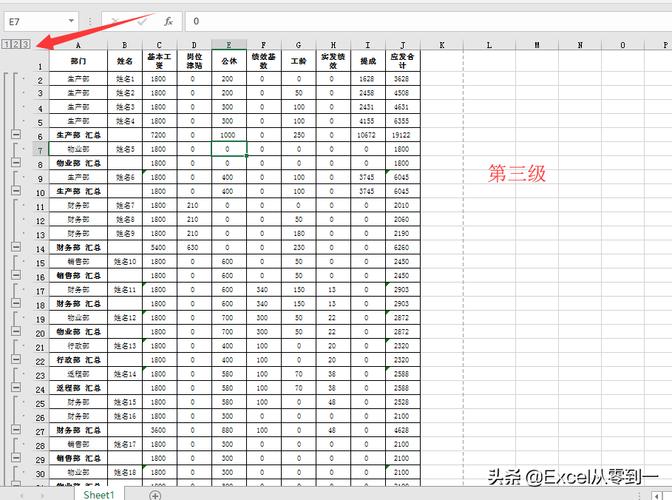Screen dimensions: 672x500
Task: Select row 14 header
Action: [40, 249]
